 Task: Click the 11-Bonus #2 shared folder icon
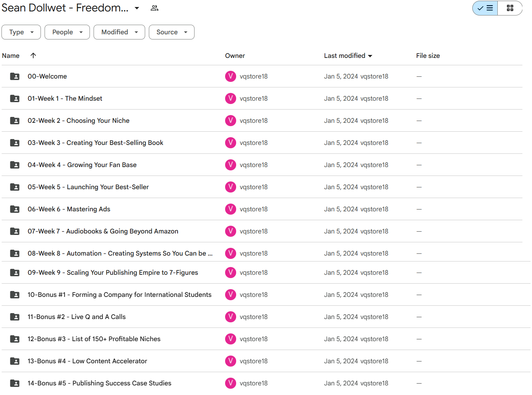click(x=15, y=317)
